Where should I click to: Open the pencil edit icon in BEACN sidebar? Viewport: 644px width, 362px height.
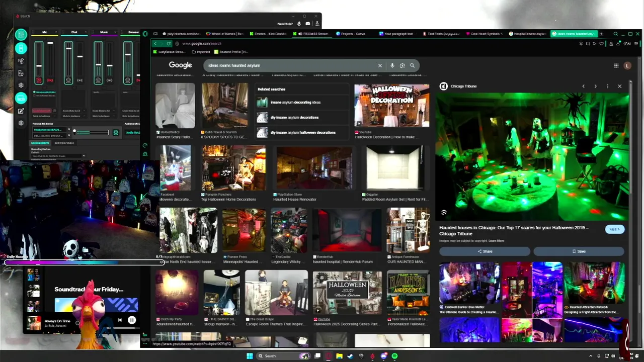[21, 111]
